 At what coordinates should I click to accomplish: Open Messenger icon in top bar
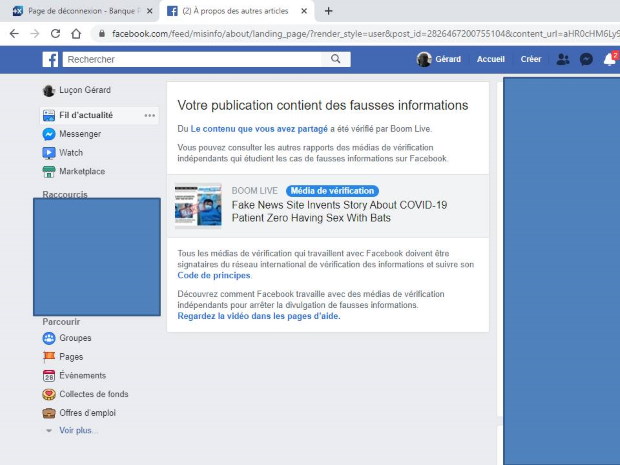[586, 59]
